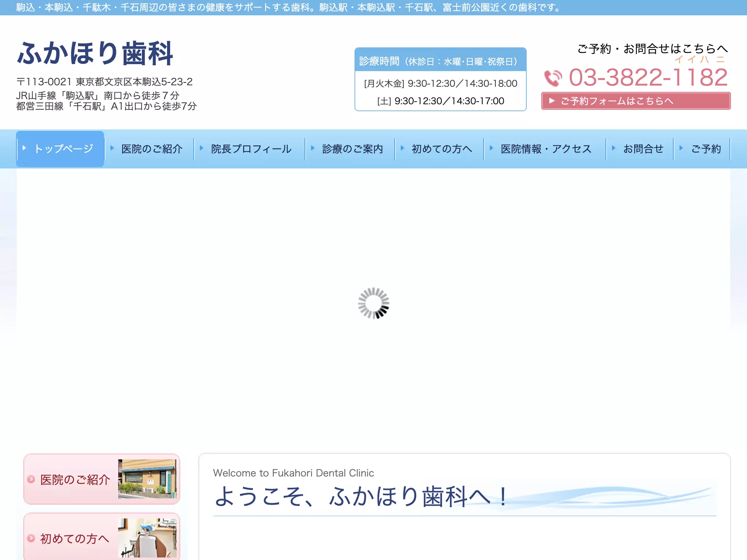Open the sidebar 初めての方へ banner
This screenshot has height=560, width=747.
[102, 537]
